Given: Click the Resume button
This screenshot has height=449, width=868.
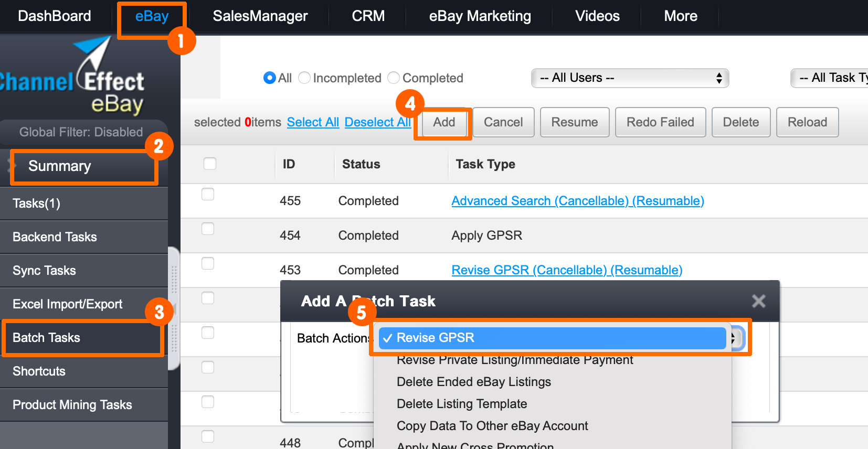Looking at the screenshot, I should tap(575, 122).
